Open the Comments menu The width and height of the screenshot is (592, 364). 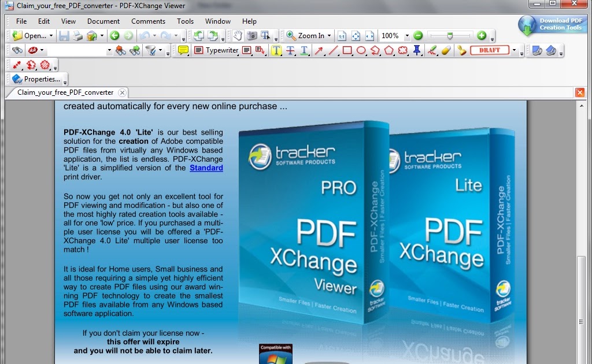(148, 21)
